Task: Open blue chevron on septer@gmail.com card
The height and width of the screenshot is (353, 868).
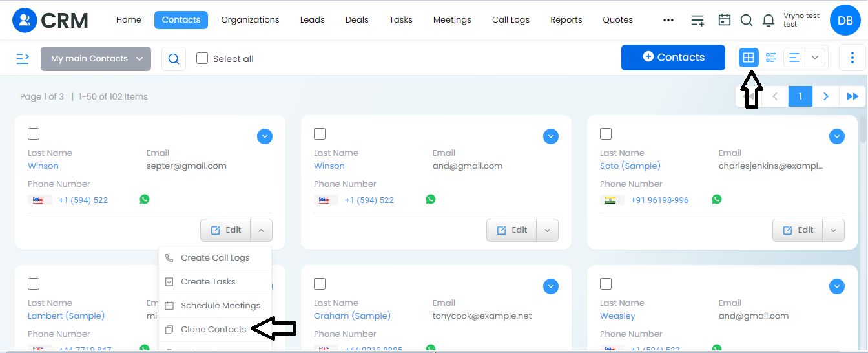Action: pyautogui.click(x=265, y=136)
